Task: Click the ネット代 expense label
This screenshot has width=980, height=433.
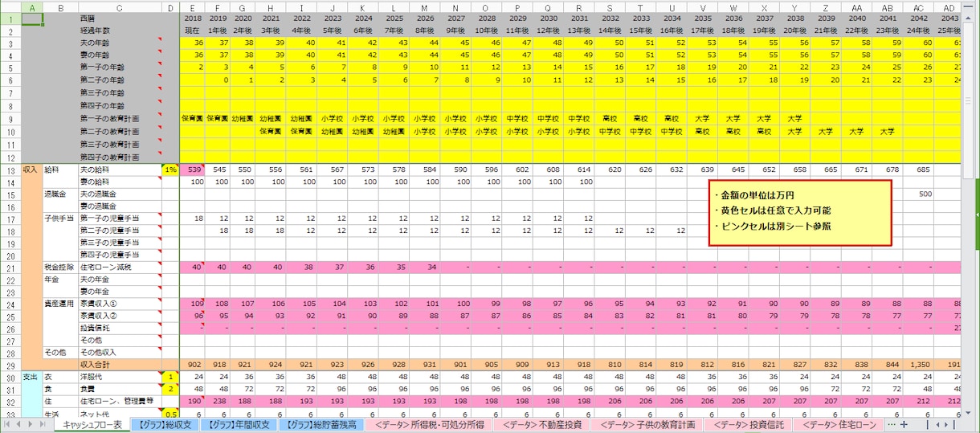Action: 119,414
